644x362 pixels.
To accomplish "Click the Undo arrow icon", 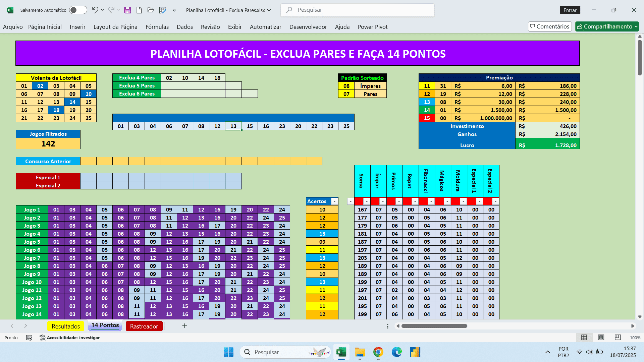I will pyautogui.click(x=95, y=10).
